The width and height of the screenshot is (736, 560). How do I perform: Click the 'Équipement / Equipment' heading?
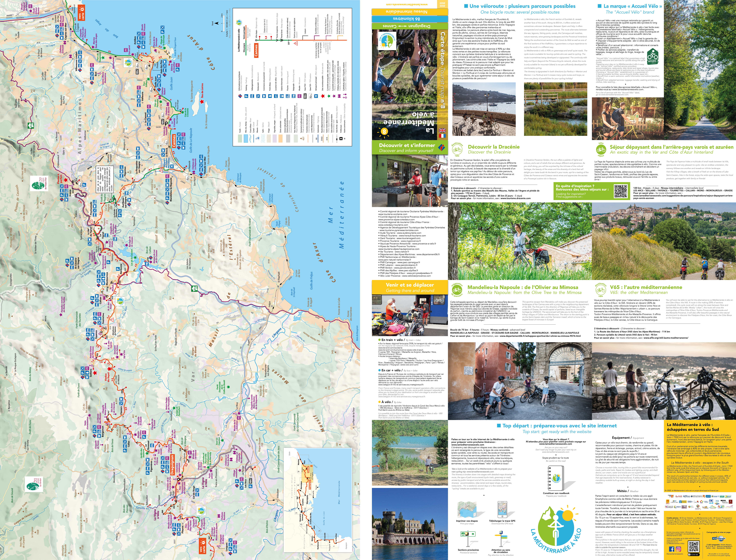628,438
